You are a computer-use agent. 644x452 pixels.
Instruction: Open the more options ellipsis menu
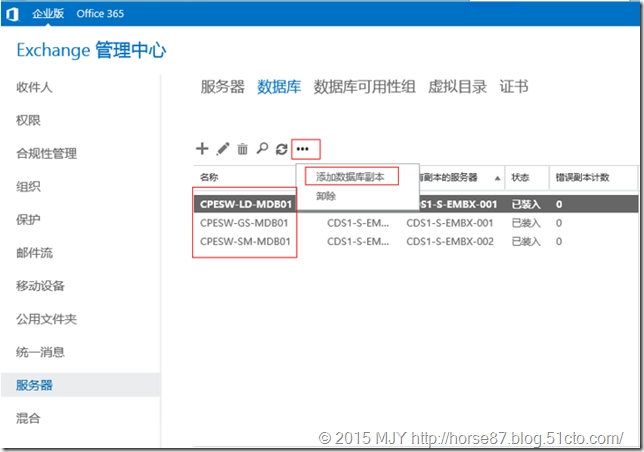click(304, 149)
